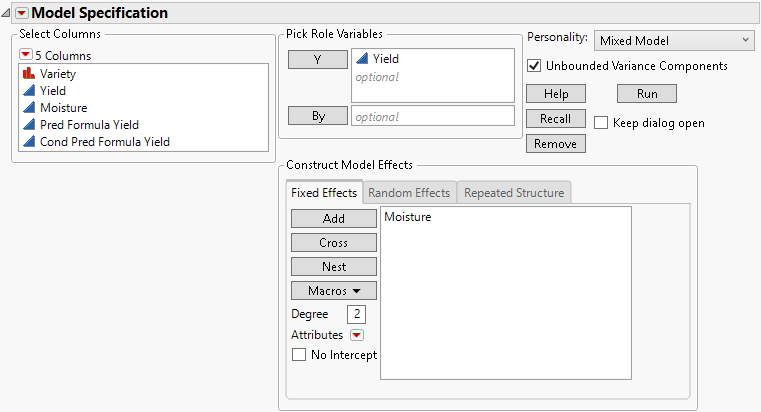Click the Degree value field
Image resolution: width=761 pixels, height=412 pixels.
coord(355,315)
